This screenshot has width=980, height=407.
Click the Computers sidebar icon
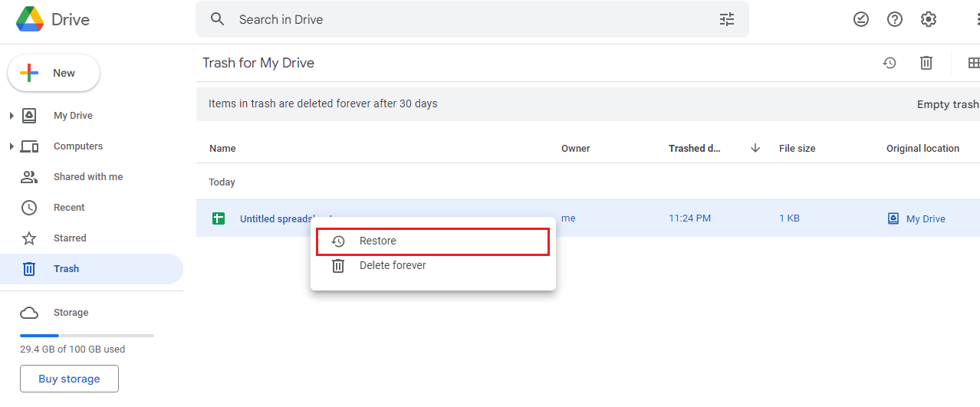coord(29,146)
